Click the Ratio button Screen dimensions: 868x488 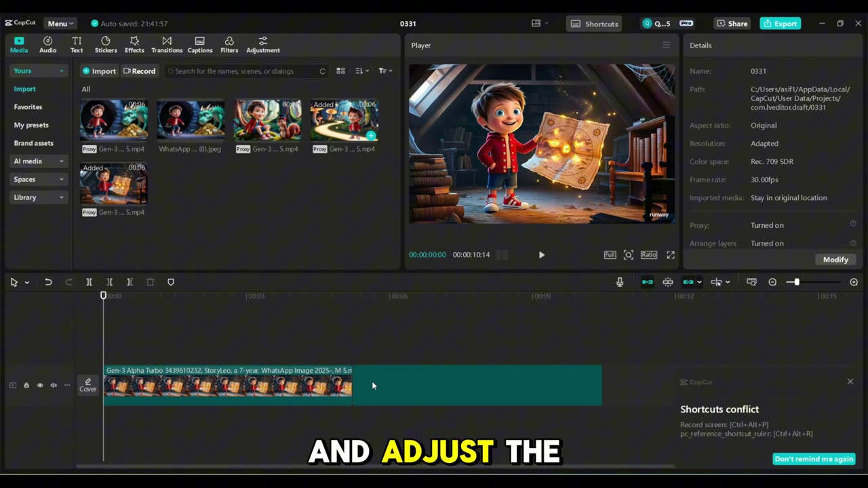tap(649, 255)
